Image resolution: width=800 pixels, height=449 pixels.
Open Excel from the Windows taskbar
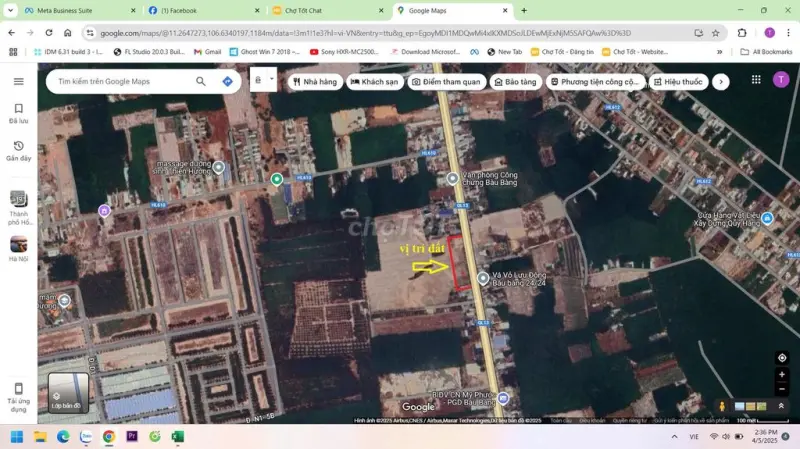pos(178,437)
